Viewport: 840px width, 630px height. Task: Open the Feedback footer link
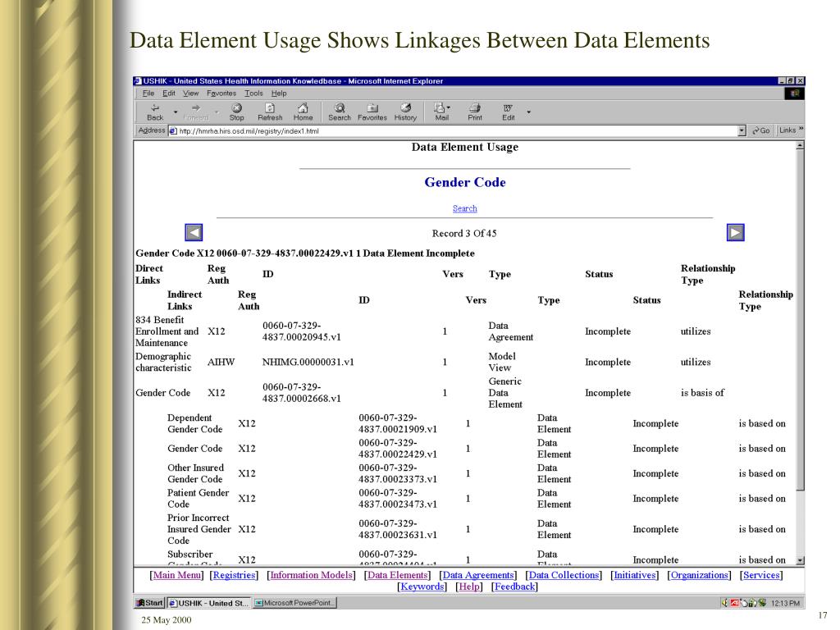coord(514,587)
